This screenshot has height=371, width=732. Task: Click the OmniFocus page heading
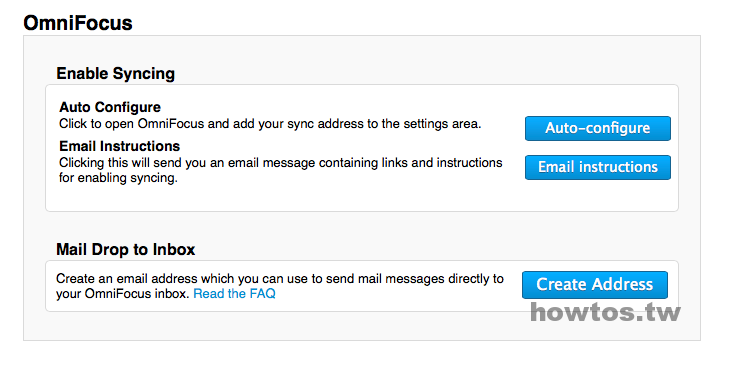pyautogui.click(x=78, y=23)
